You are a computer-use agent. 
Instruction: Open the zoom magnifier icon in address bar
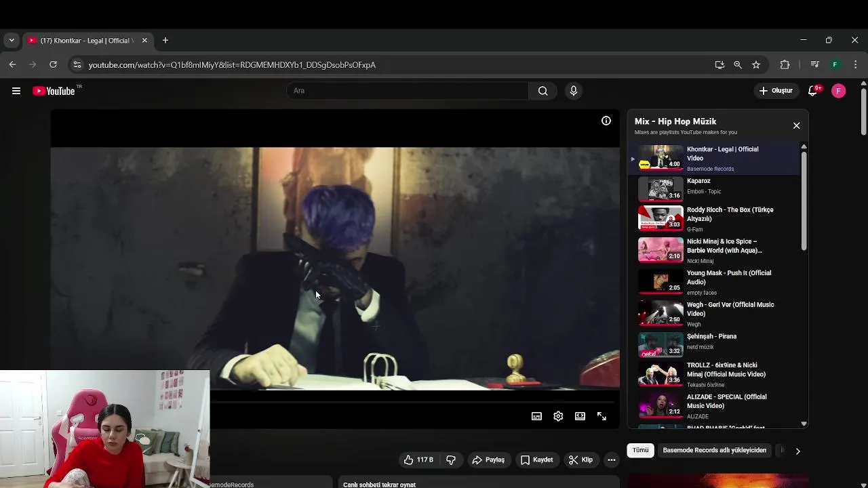pos(738,64)
